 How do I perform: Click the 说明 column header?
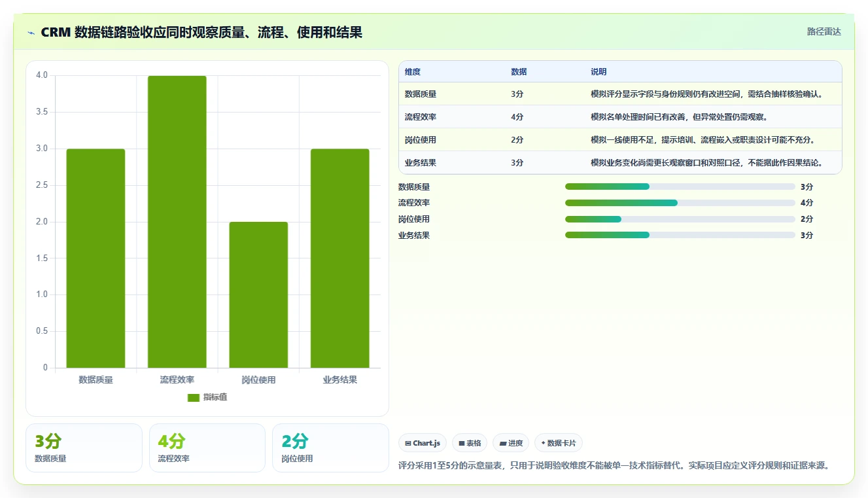pos(599,71)
